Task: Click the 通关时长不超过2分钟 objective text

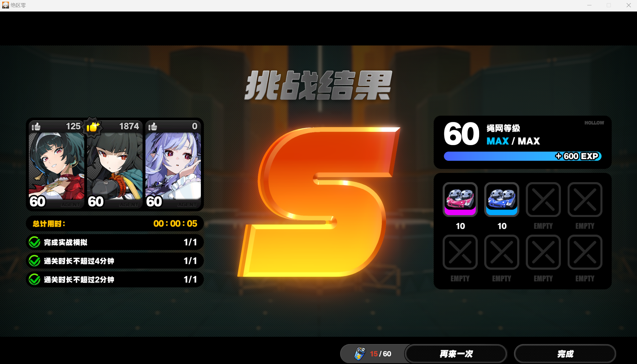Action: point(79,280)
